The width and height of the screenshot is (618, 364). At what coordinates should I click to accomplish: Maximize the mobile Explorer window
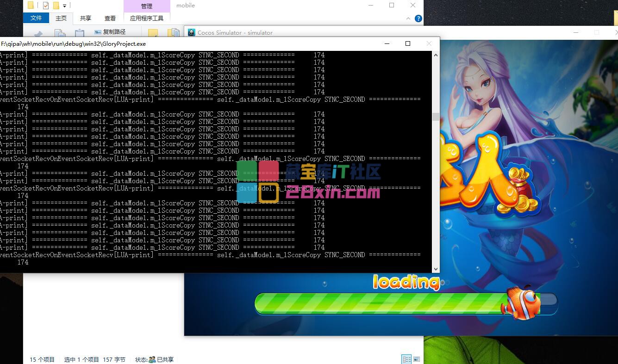pyautogui.click(x=392, y=5)
